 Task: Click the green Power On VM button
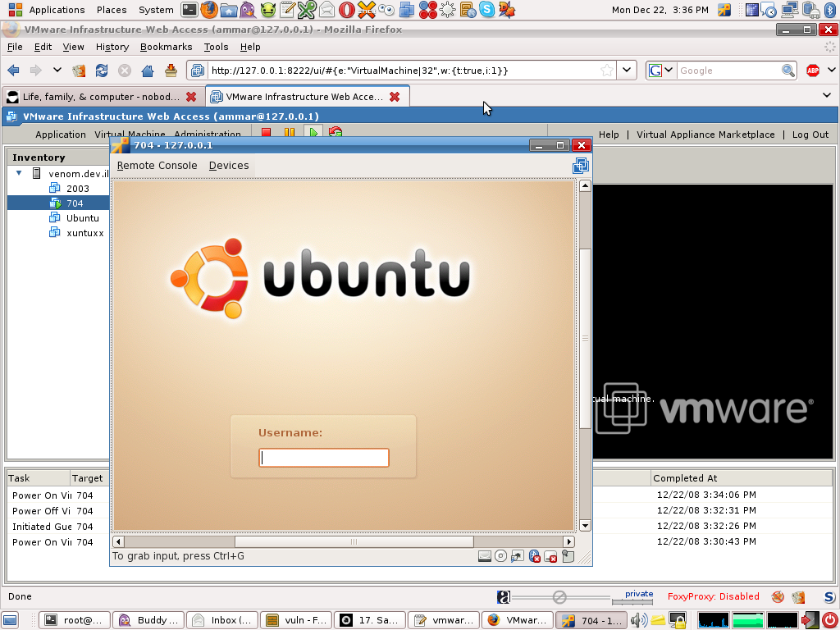pyautogui.click(x=313, y=132)
